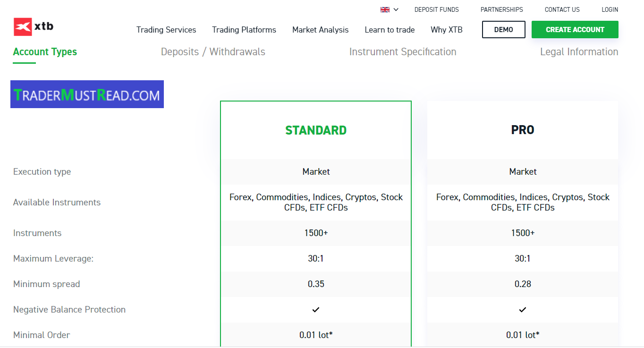Click the Minimal Order row label
This screenshot has height=348, width=644.
pos(42,335)
